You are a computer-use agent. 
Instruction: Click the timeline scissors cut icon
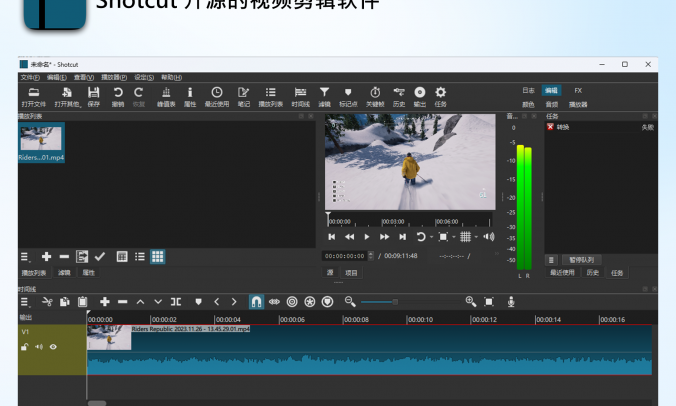point(47,302)
